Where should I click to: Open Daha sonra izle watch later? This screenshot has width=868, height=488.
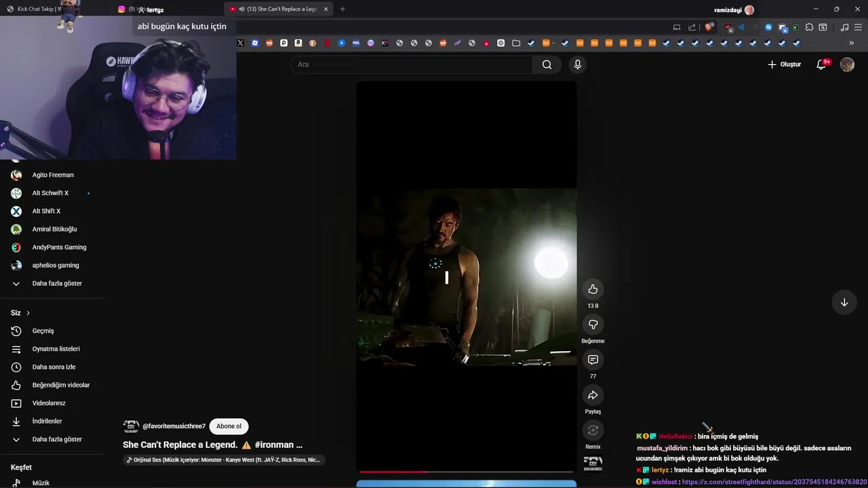[52, 367]
